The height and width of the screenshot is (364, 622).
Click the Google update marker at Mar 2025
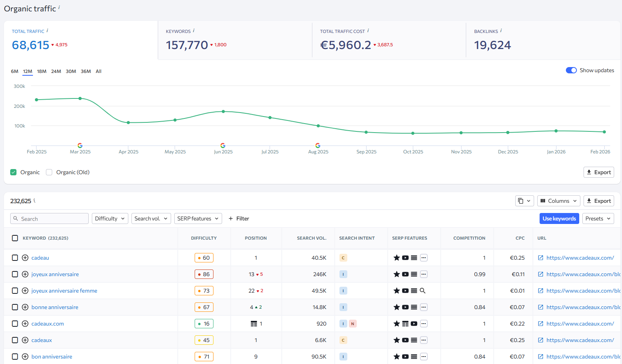point(80,146)
